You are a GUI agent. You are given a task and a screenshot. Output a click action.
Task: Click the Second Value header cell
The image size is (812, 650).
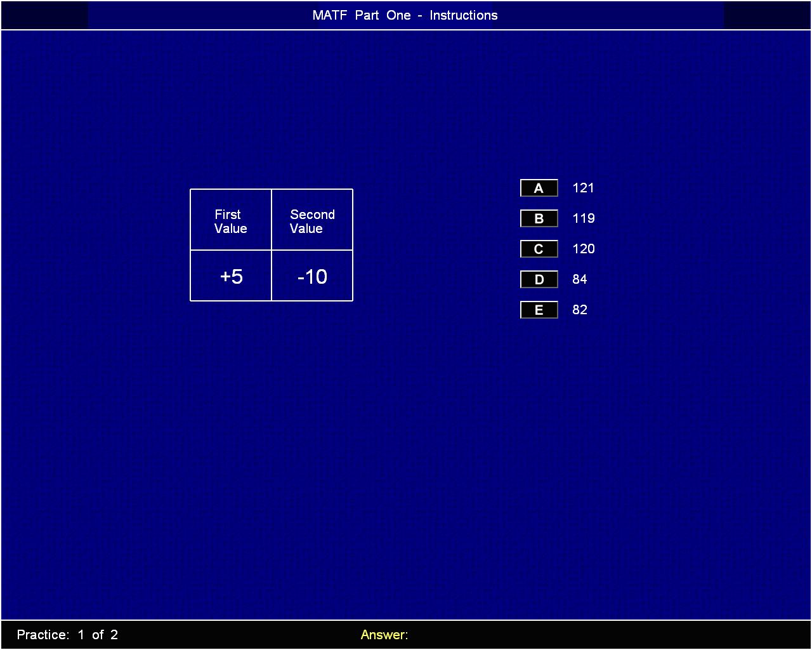[312, 221]
